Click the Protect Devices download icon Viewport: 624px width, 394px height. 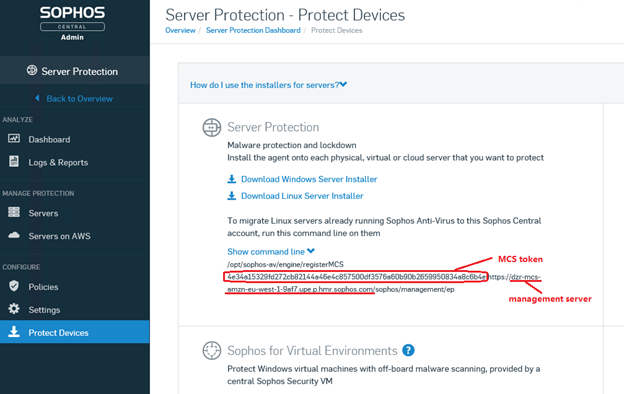point(14,332)
